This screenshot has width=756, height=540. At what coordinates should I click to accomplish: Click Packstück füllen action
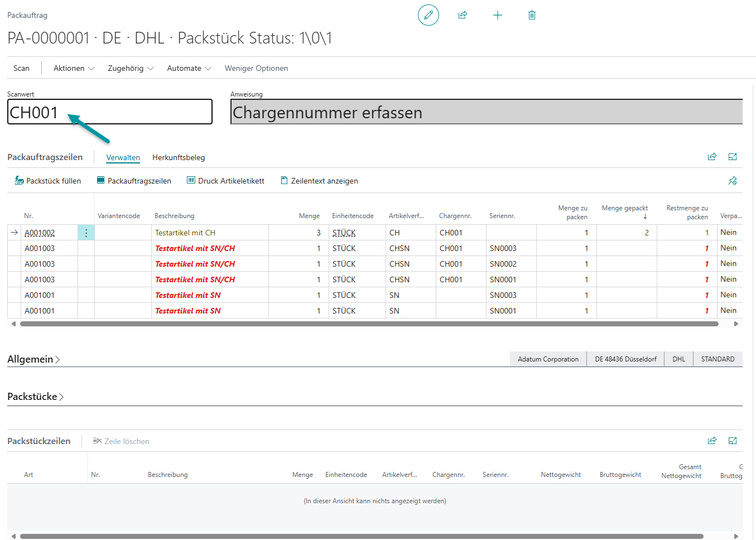[x=48, y=181]
